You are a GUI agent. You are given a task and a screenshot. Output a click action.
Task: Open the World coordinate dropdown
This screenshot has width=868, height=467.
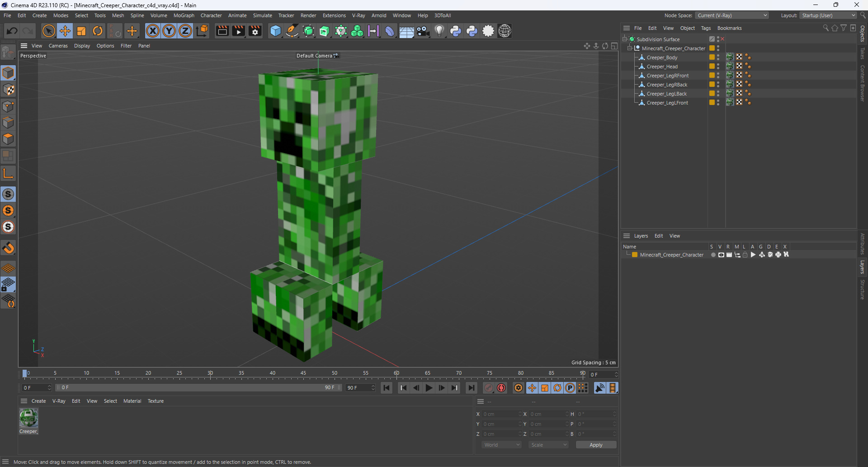click(501, 445)
